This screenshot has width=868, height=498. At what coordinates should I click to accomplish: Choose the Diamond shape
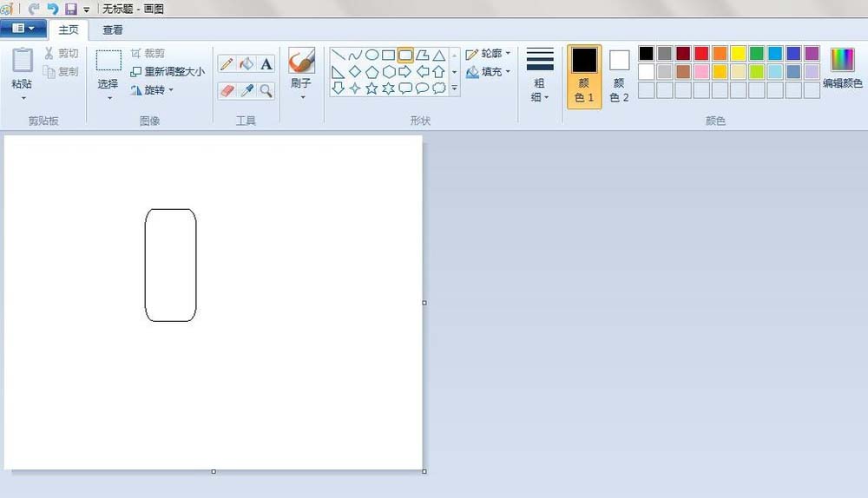coord(355,71)
